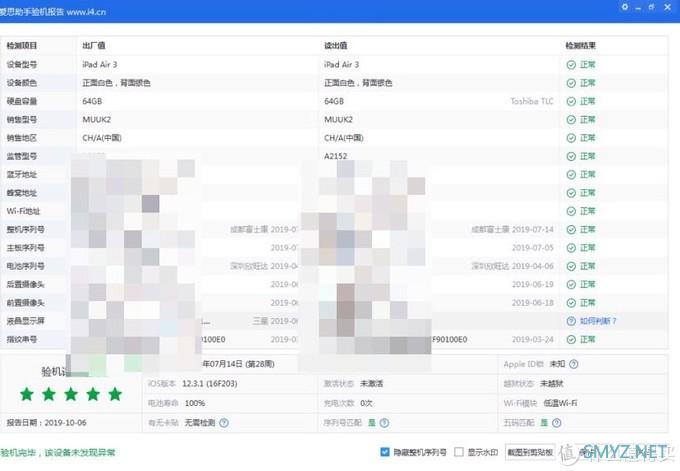Click CH/A(中国) in the 出厂值 column
This screenshot has height=471, width=680.
tap(102, 138)
